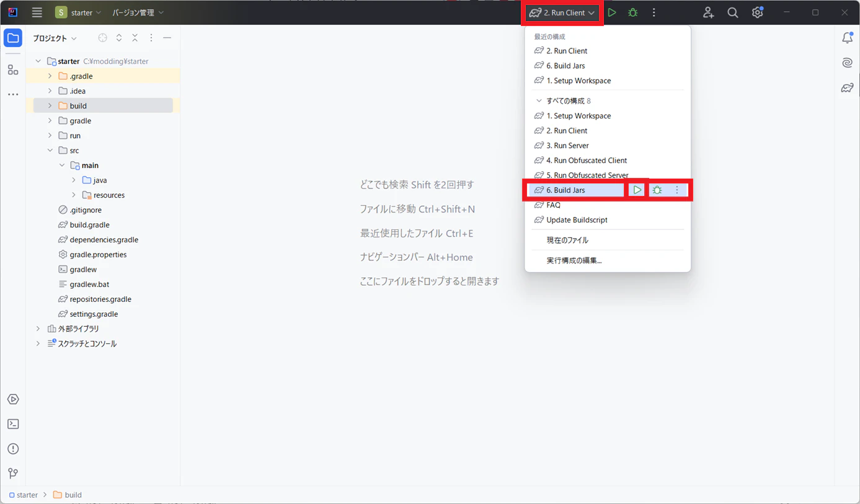This screenshot has width=860, height=504.
Task: Collapse the src folder
Action: [x=50, y=151]
